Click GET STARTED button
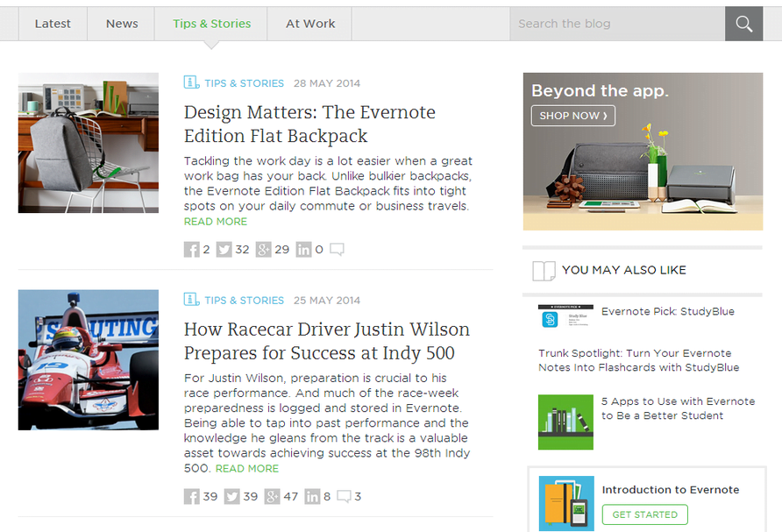Screen dimensions: 782x532 (645, 514)
